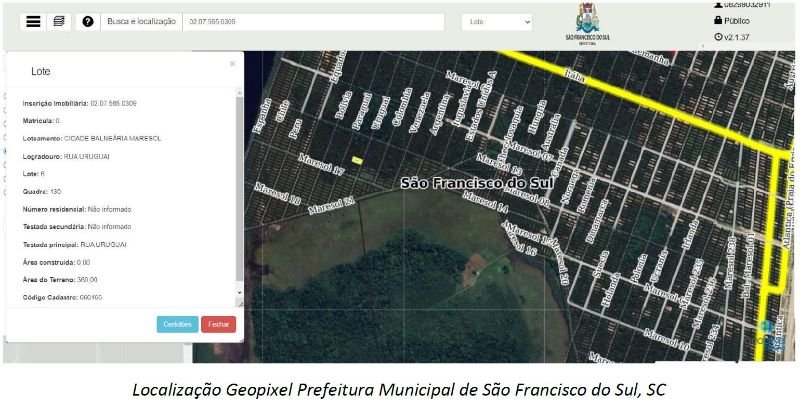Click the 'Dinamarca' street label on map
800x407 pixels.
596,221
